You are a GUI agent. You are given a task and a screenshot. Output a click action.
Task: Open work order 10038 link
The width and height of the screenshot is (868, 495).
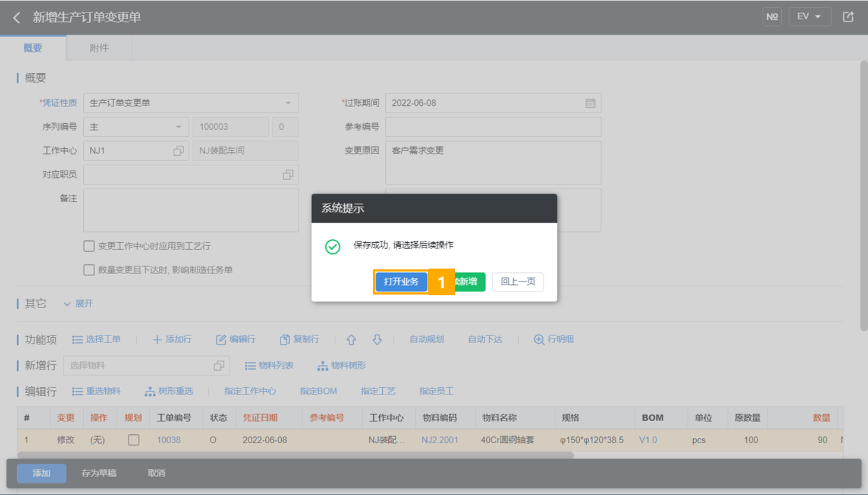point(169,440)
